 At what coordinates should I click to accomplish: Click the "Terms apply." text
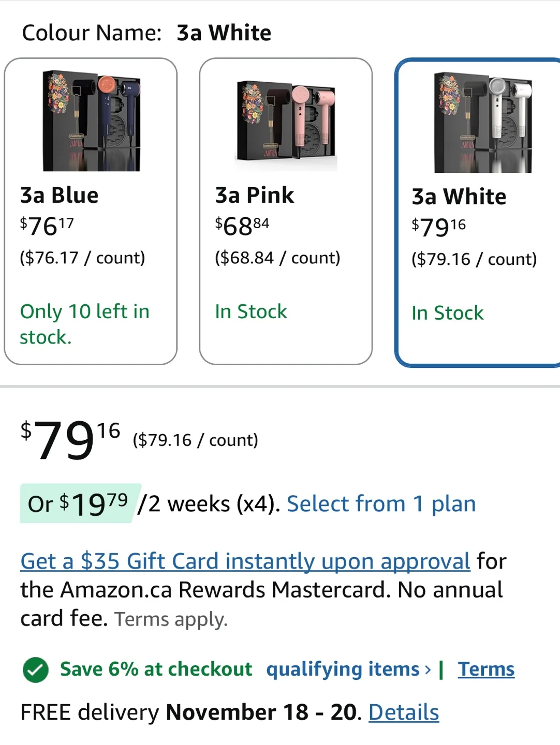coord(171,619)
